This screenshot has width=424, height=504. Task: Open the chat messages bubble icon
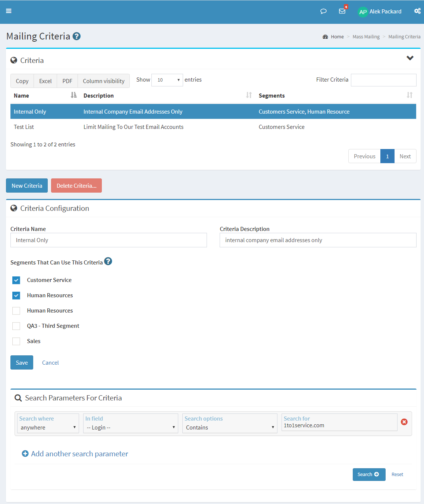pyautogui.click(x=323, y=11)
